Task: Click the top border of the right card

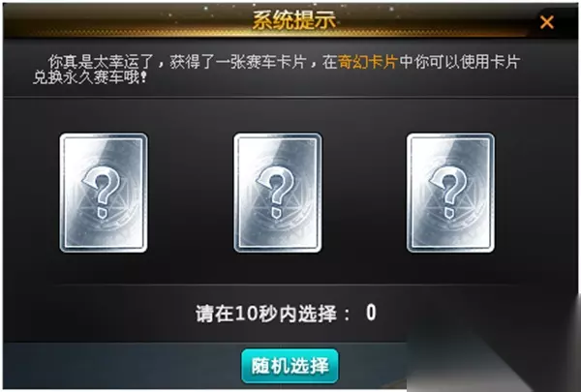Action: (x=450, y=136)
